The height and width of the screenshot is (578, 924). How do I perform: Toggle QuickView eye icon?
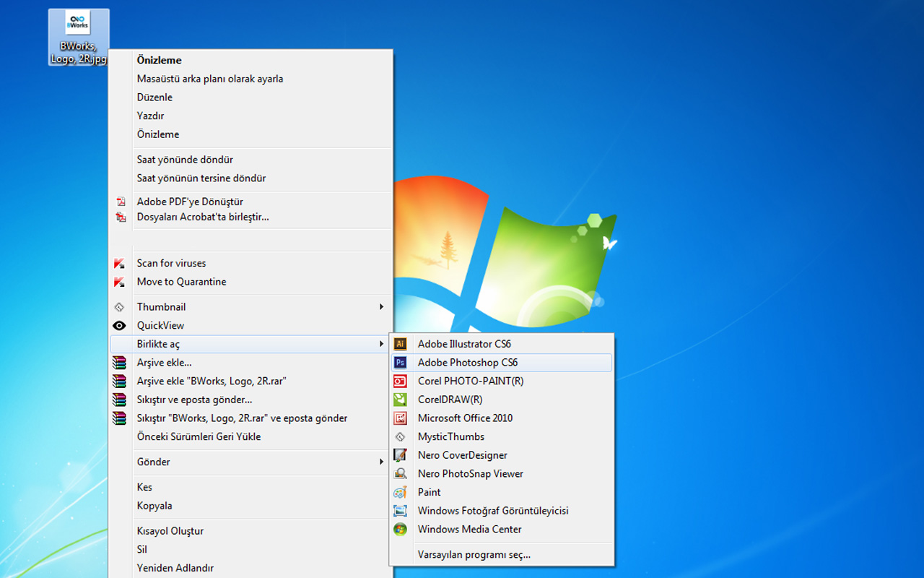pos(120,326)
